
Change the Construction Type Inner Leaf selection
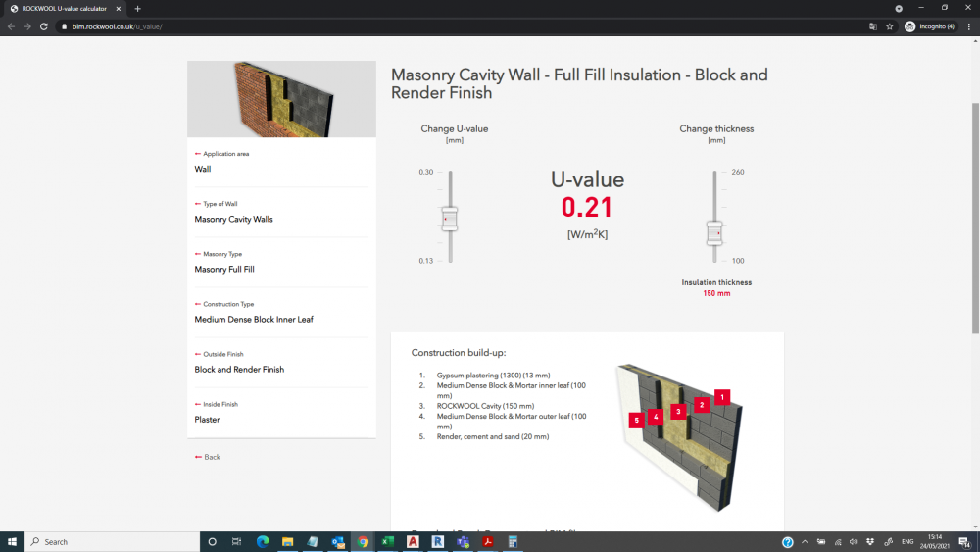(x=281, y=312)
